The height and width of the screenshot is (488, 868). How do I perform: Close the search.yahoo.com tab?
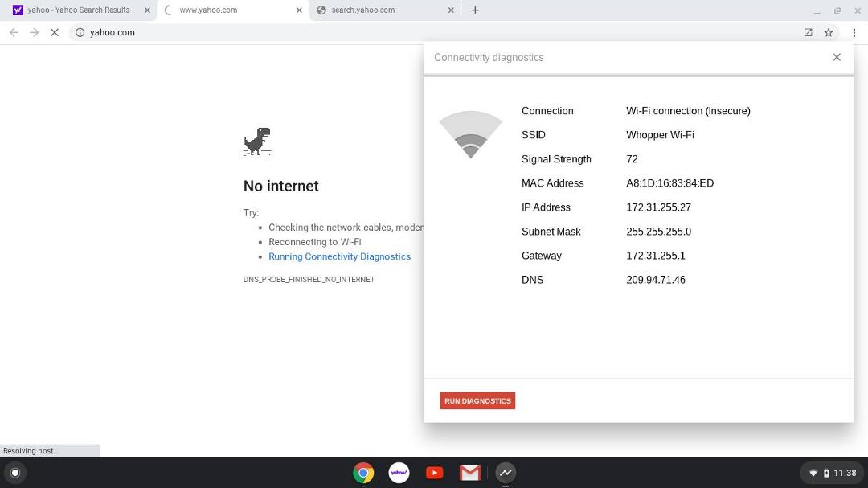point(451,10)
